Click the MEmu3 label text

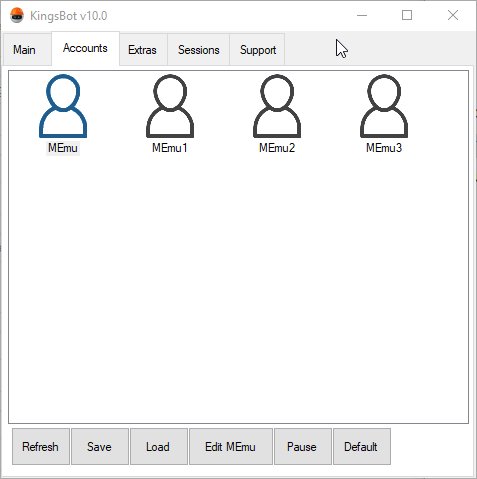tap(384, 148)
